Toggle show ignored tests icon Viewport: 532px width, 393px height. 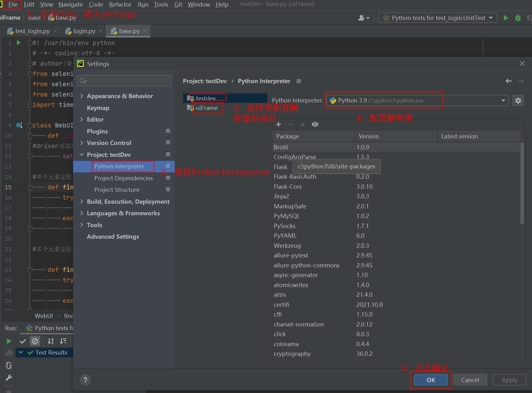35,341
